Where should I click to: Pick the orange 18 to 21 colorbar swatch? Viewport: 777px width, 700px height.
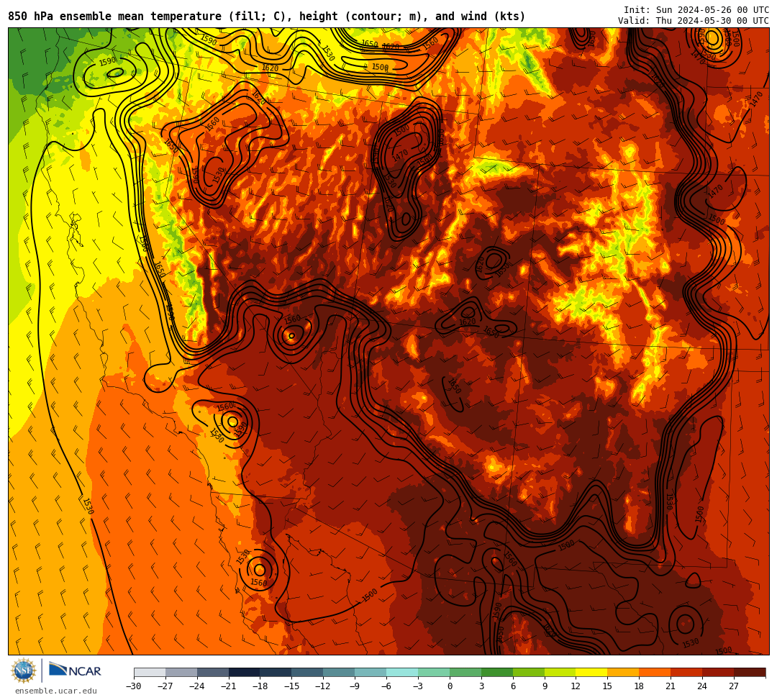(x=655, y=672)
